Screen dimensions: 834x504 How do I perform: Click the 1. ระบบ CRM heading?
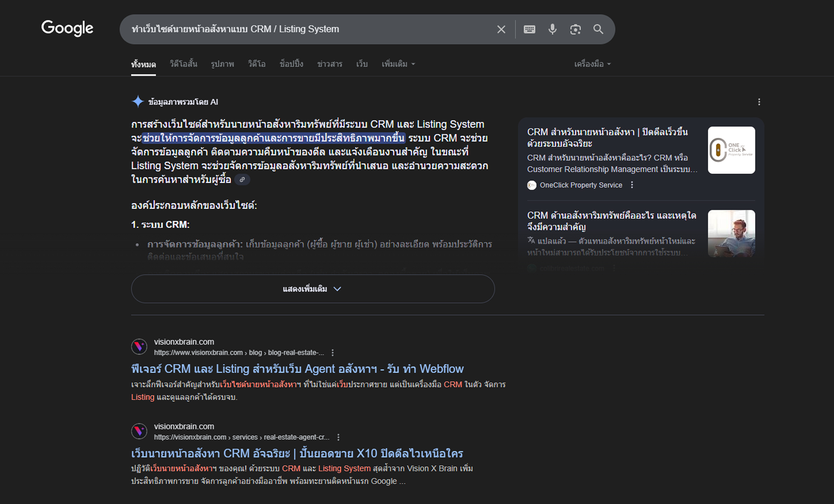(160, 224)
